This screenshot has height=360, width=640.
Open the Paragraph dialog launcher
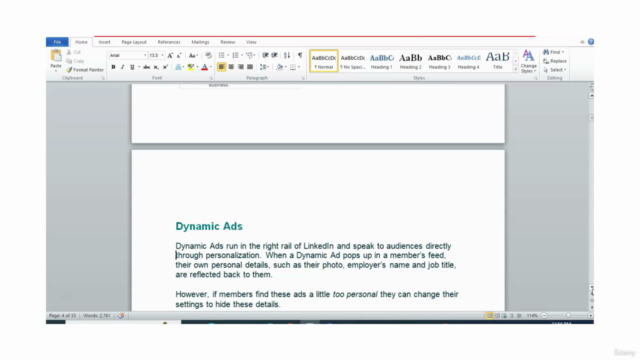303,78
